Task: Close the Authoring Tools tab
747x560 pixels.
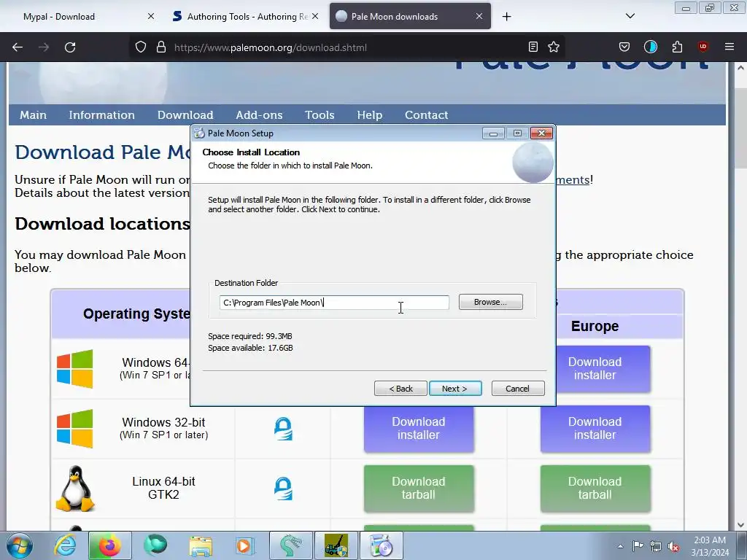Action: tap(315, 16)
